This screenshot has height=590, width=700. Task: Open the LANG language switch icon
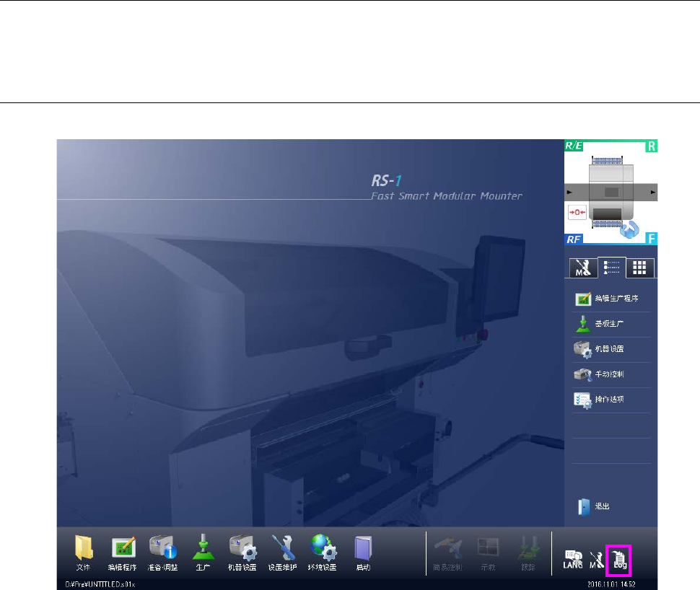pyautogui.click(x=573, y=559)
